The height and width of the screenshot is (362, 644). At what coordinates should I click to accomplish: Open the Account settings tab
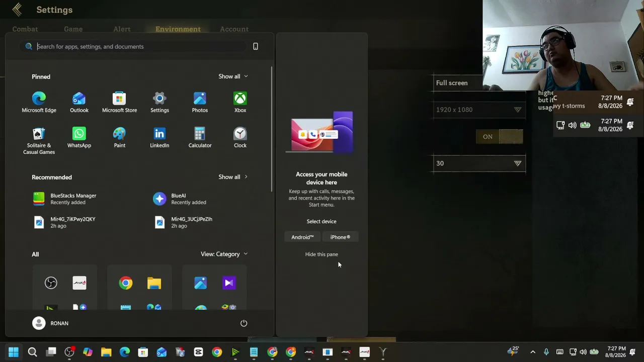(234, 29)
